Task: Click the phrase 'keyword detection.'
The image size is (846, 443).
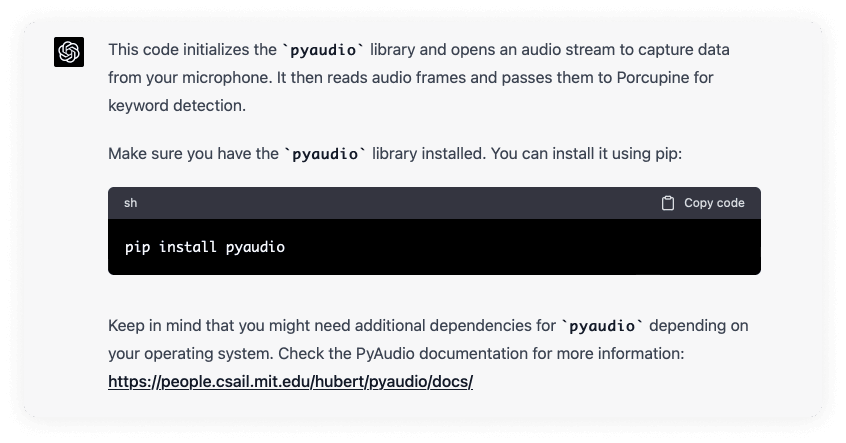Action: (177, 105)
